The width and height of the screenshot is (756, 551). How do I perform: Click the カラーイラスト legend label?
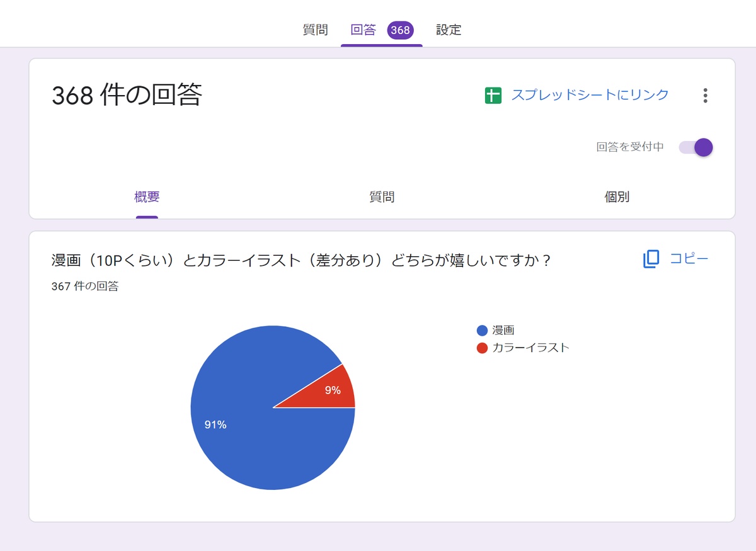pos(530,348)
